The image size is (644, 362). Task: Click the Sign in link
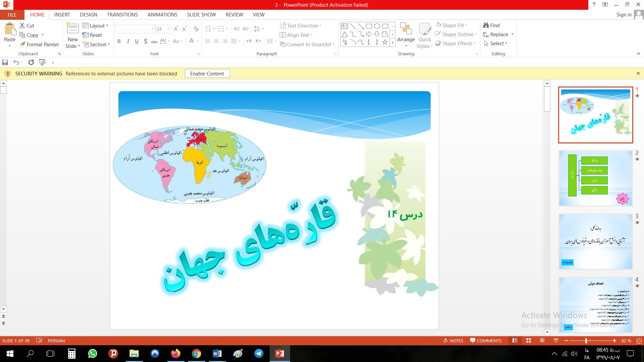click(x=624, y=15)
